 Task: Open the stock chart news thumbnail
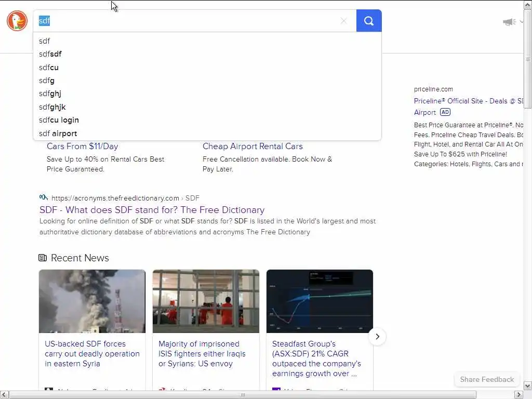320,301
